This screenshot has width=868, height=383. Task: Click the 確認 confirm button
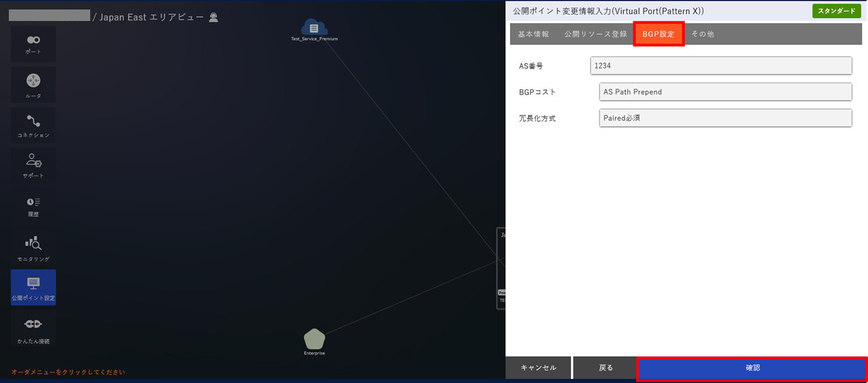coord(753,368)
